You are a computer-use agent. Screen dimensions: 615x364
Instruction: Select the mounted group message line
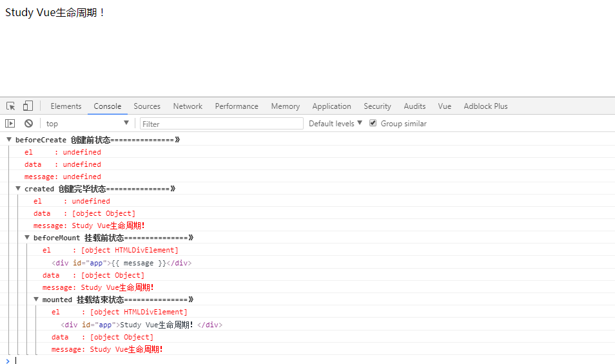107,349
